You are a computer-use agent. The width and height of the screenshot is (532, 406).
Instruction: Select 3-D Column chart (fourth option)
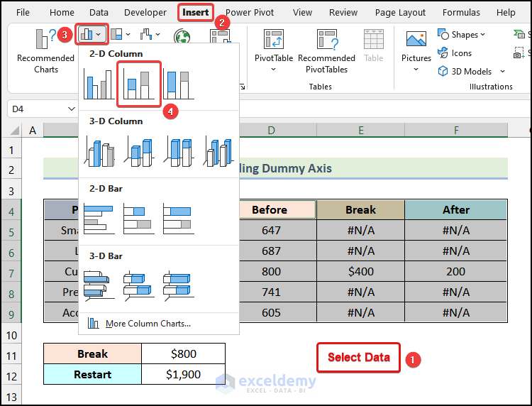[218, 151]
